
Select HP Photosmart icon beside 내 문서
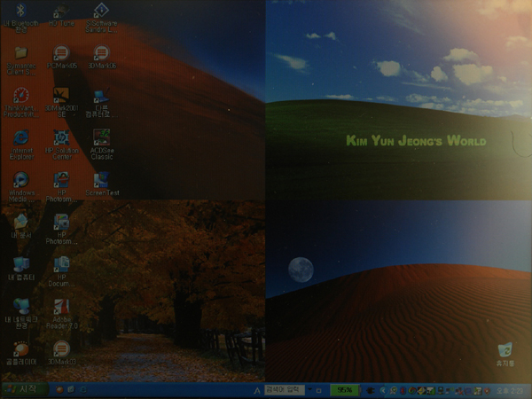[x=61, y=230]
